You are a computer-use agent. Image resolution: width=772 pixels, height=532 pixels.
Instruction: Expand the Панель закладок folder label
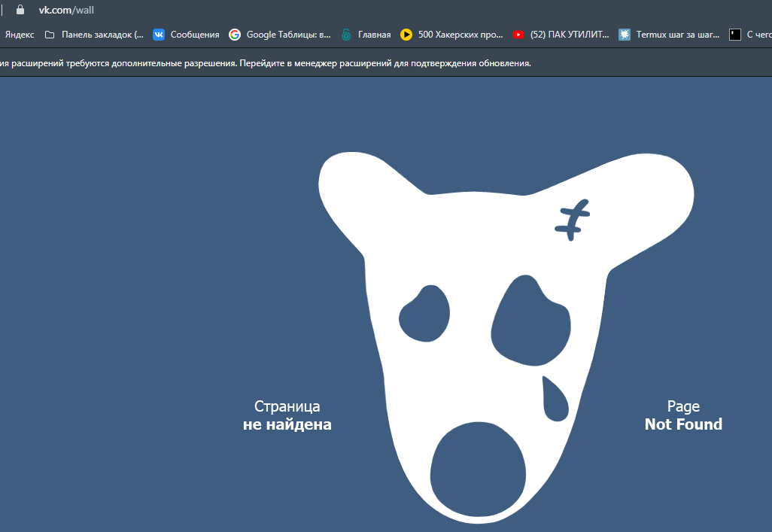point(102,35)
